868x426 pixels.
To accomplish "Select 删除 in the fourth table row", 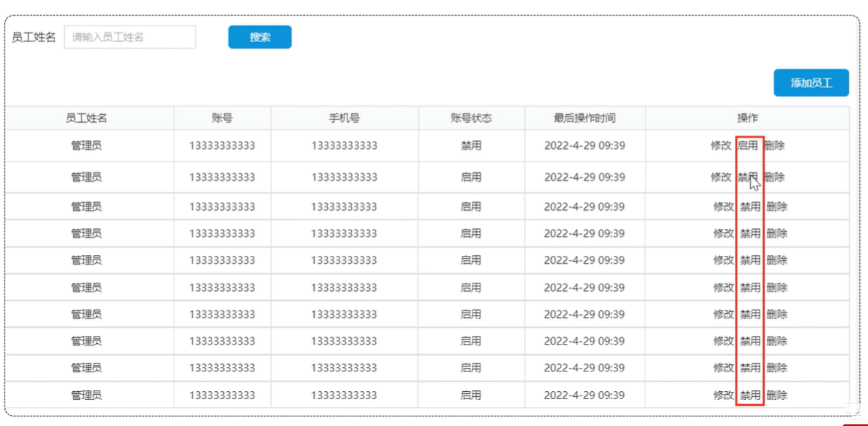I will click(777, 233).
